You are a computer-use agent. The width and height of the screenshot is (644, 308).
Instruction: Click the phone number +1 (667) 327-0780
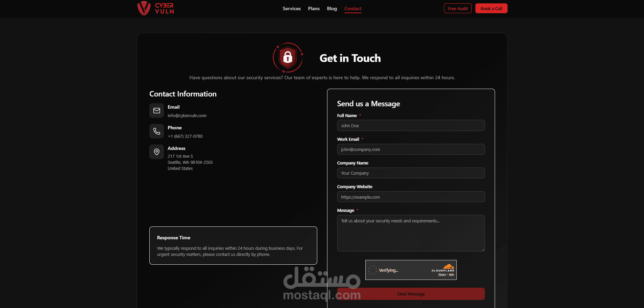[x=185, y=136]
